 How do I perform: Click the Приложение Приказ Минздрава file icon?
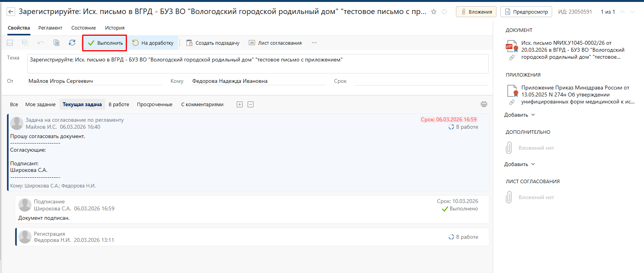coord(512,91)
